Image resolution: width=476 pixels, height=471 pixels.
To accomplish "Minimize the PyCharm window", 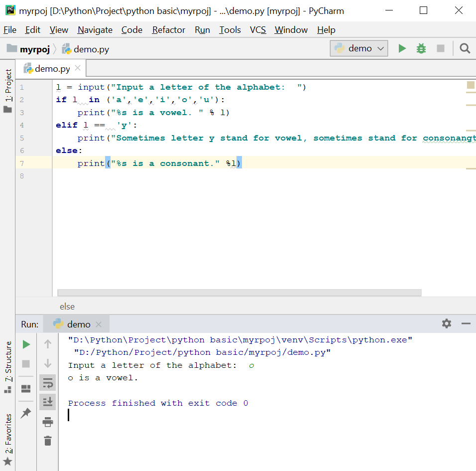I will tap(389, 10).
